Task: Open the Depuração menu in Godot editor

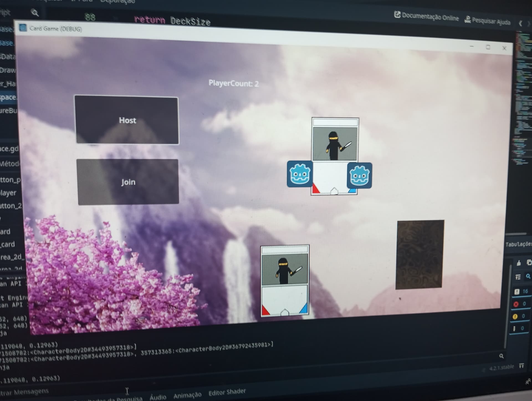Action: 117,2
